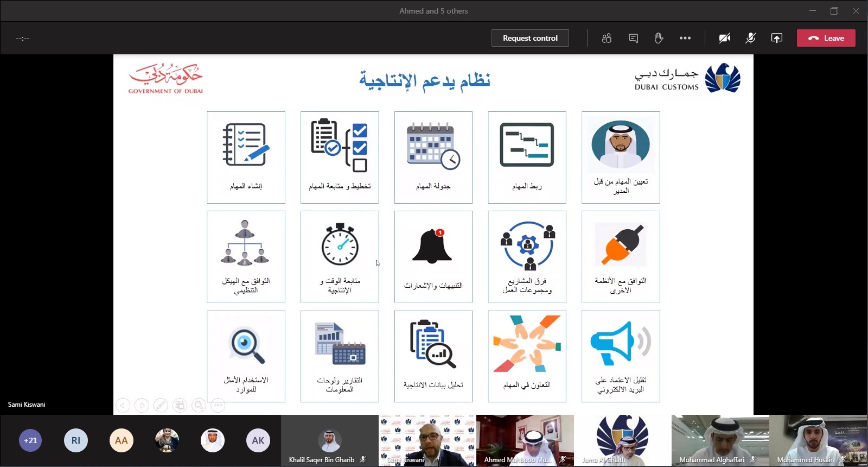This screenshot has height=467, width=868.
Task: Click the Sami Kiswani presenter label
Action: click(27, 405)
